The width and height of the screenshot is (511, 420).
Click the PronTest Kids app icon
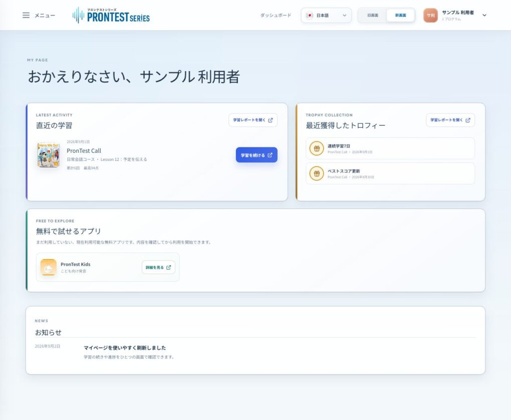48,268
